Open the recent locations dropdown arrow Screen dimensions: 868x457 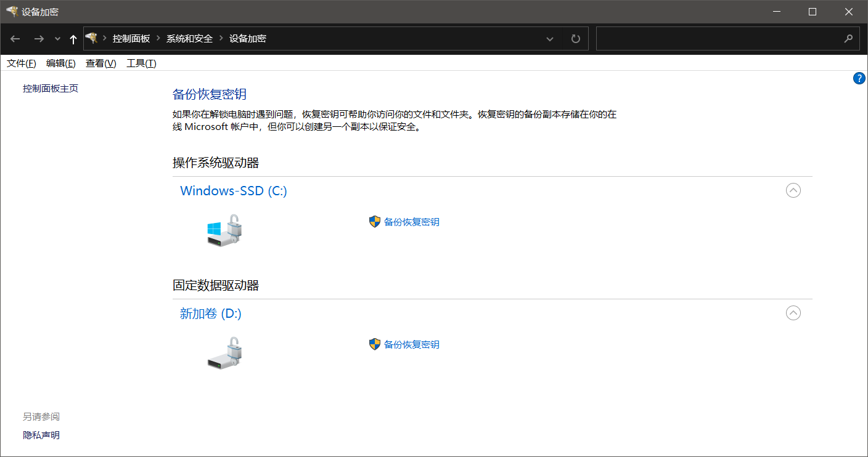coord(57,39)
